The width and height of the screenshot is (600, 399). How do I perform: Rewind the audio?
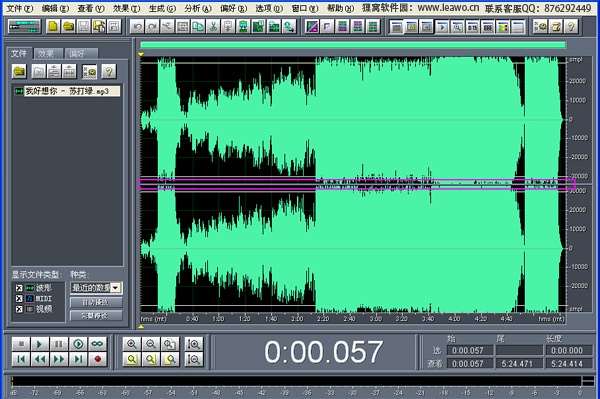(40, 359)
